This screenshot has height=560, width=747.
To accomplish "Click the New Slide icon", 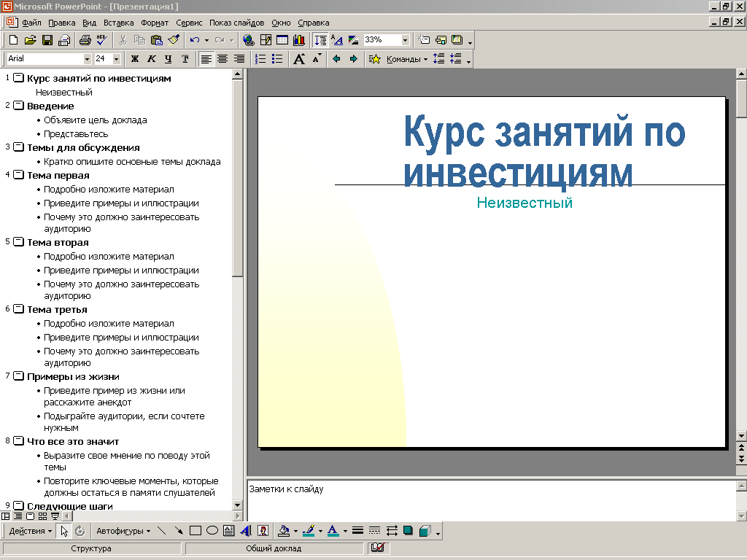I will click(x=424, y=40).
